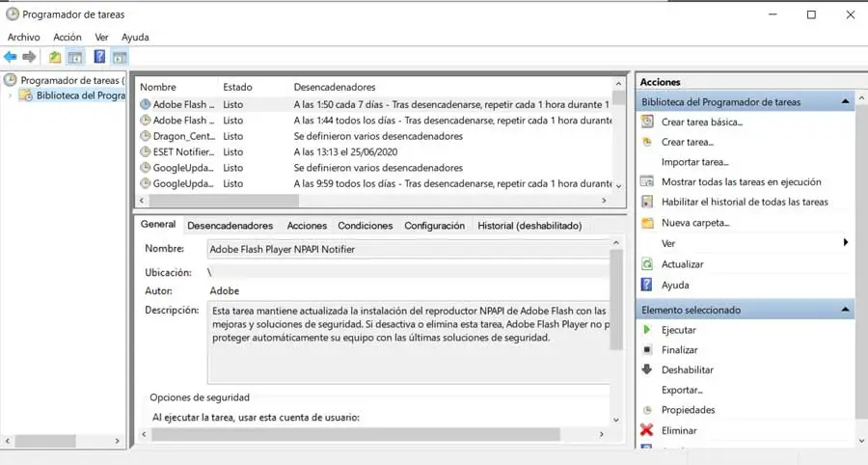Image resolution: width=868 pixels, height=465 pixels.
Task: Click Mostrar todas las tareas en ejecución
Action: pyautogui.click(x=742, y=181)
